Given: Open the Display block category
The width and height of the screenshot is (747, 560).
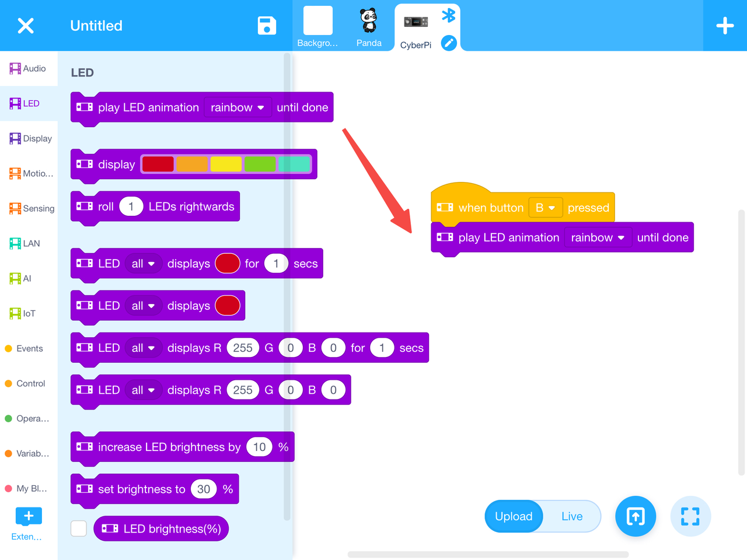Looking at the screenshot, I should click(x=30, y=138).
